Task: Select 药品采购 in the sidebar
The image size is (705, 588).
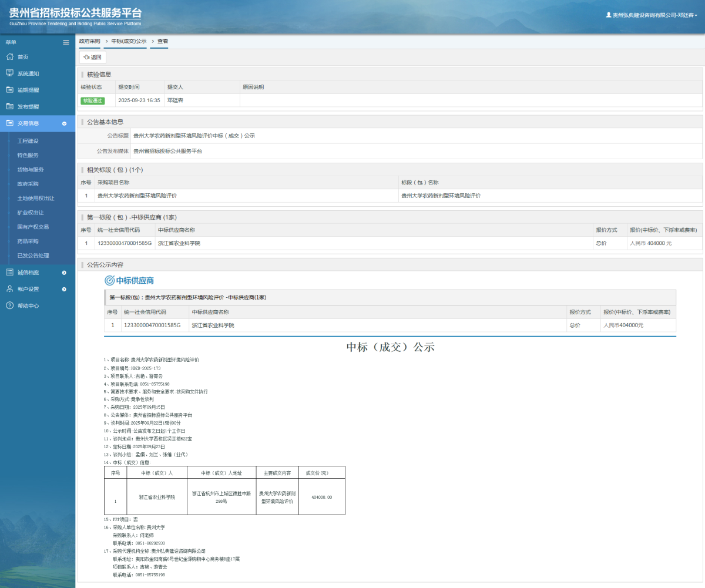Action: 28,241
